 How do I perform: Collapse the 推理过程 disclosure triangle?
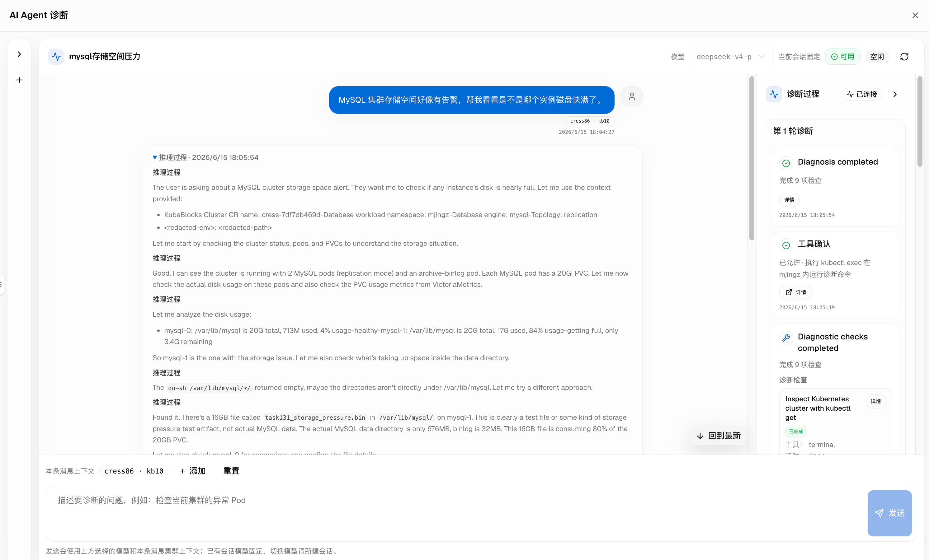155,157
